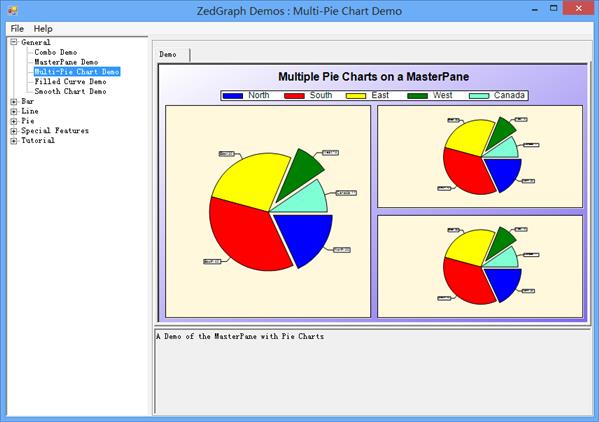Open Filled Curve Demo item
Viewport: 599px width, 422px height.
[x=70, y=81]
